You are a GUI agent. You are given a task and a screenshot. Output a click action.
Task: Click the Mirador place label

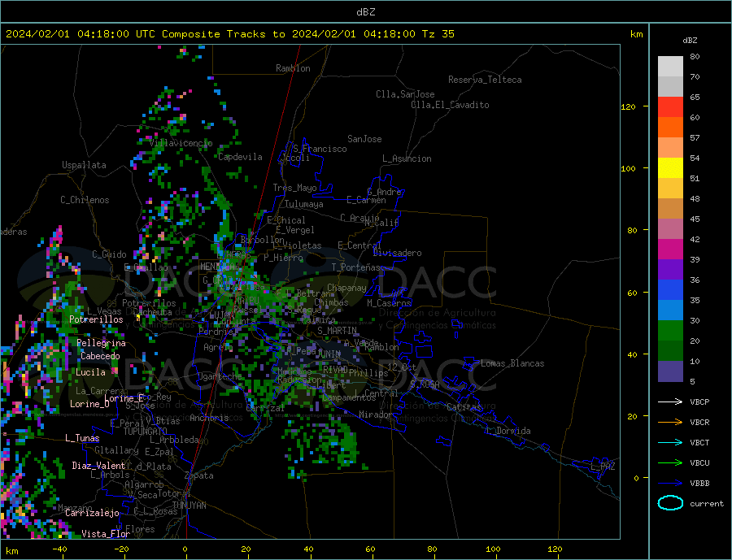tap(376, 415)
